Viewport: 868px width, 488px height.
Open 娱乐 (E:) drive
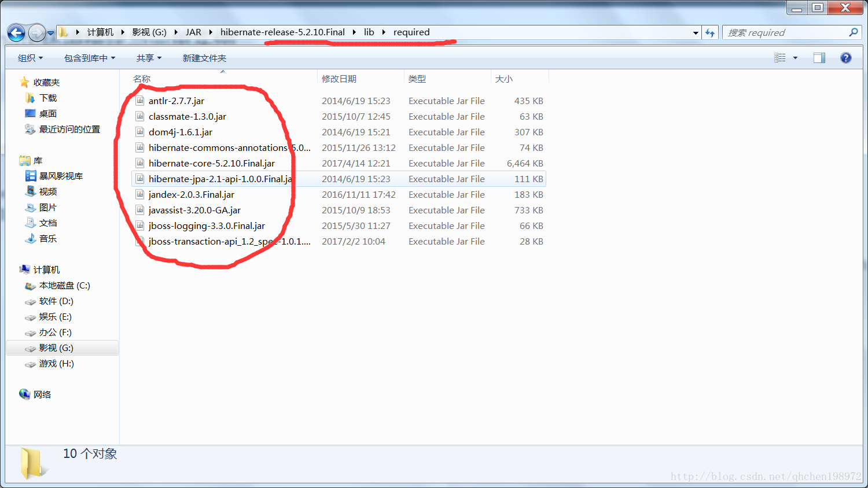pyautogui.click(x=56, y=316)
